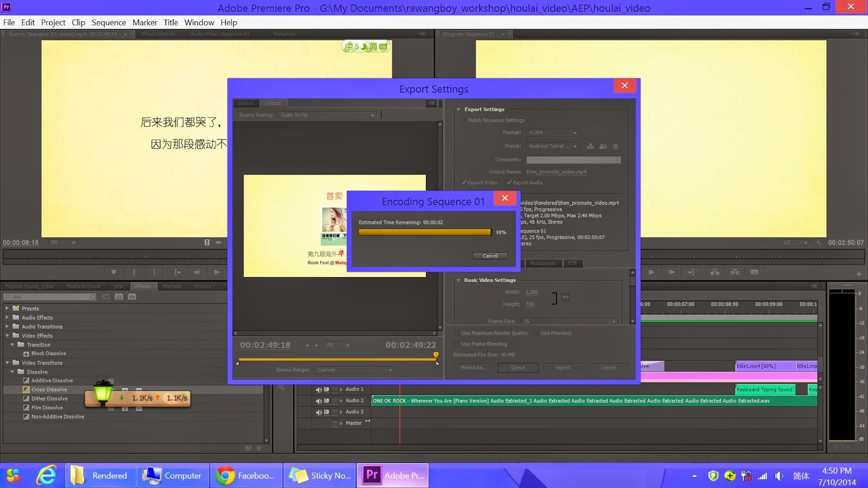Open the Source Scaling dropdown
Image resolution: width=868 pixels, height=488 pixels.
coord(327,115)
